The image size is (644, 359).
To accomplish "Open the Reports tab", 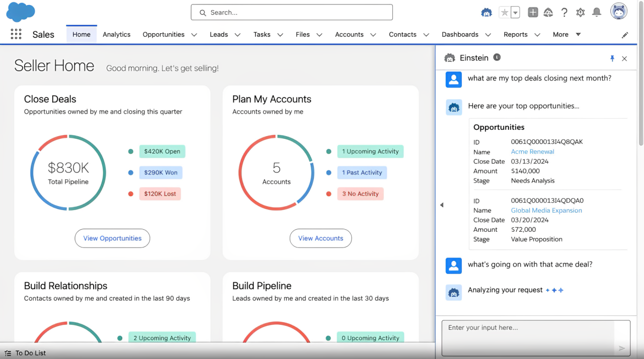I will (x=516, y=34).
